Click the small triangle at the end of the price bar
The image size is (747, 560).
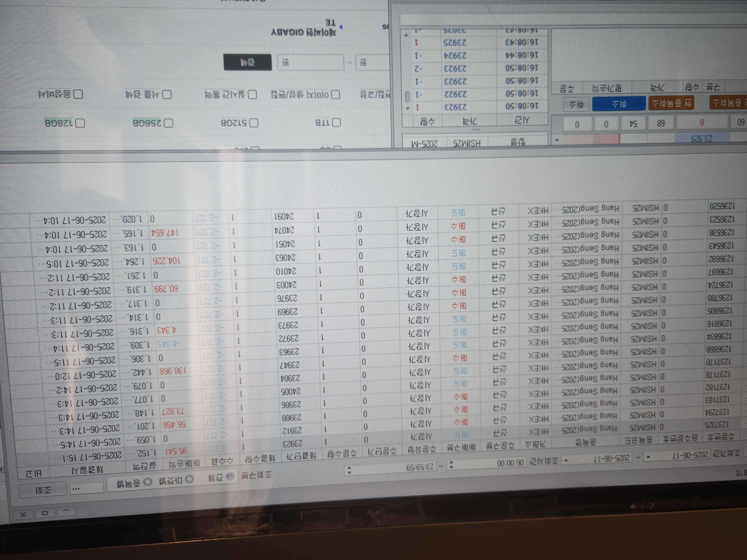[557, 140]
